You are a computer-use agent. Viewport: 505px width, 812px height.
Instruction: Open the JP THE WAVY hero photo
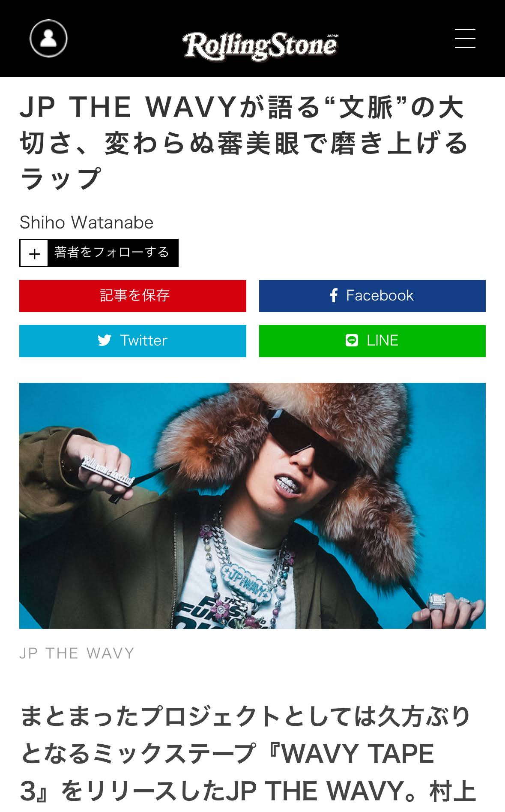click(x=252, y=506)
